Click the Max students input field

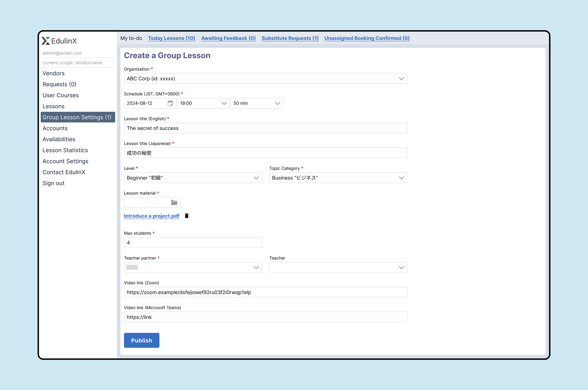tap(193, 242)
